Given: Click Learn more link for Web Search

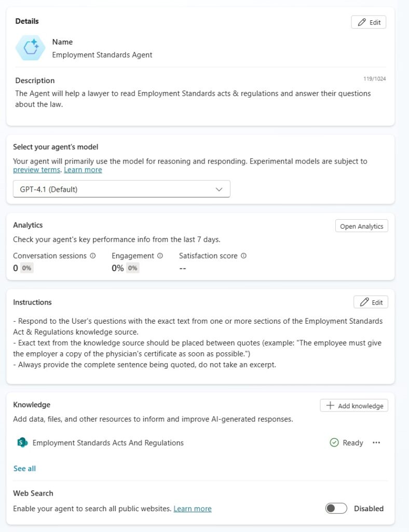Looking at the screenshot, I should 193,509.
